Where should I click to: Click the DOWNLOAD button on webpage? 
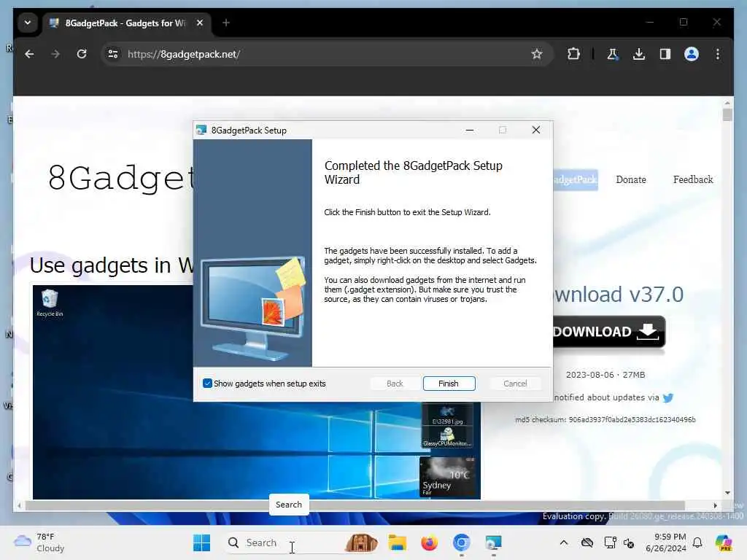pyautogui.click(x=609, y=332)
